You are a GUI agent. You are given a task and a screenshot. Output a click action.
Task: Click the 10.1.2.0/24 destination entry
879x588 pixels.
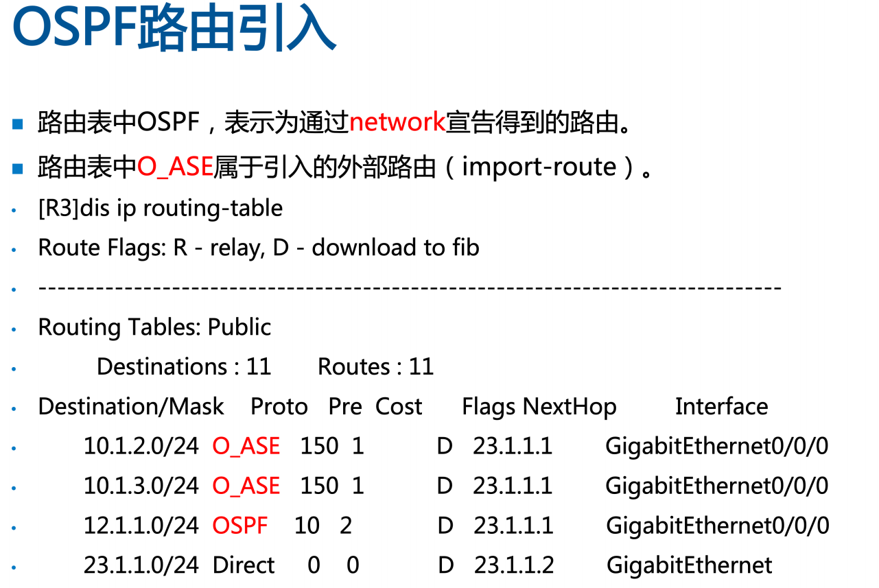coord(141,447)
